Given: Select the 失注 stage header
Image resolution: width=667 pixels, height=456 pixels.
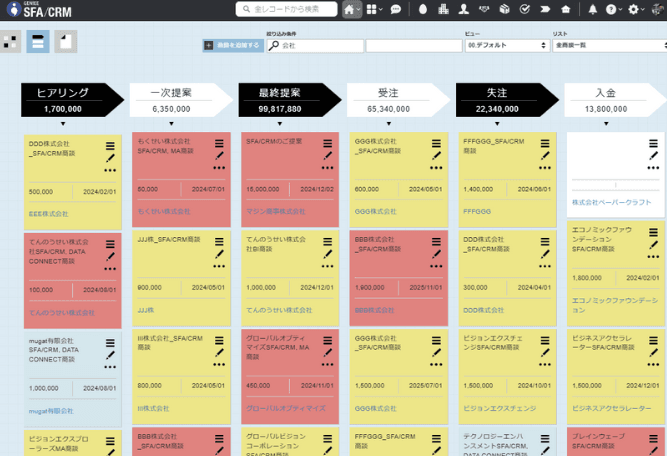Looking at the screenshot, I should 507,100.
